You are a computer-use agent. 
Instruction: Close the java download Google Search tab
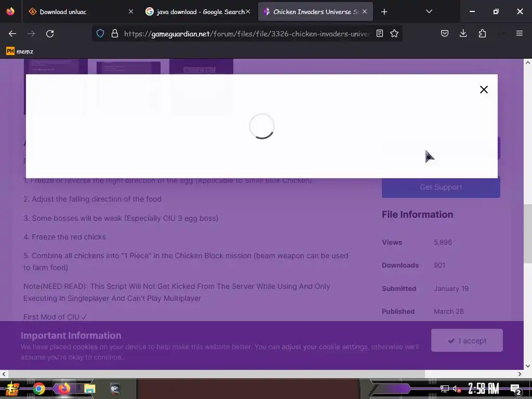pyautogui.click(x=248, y=12)
